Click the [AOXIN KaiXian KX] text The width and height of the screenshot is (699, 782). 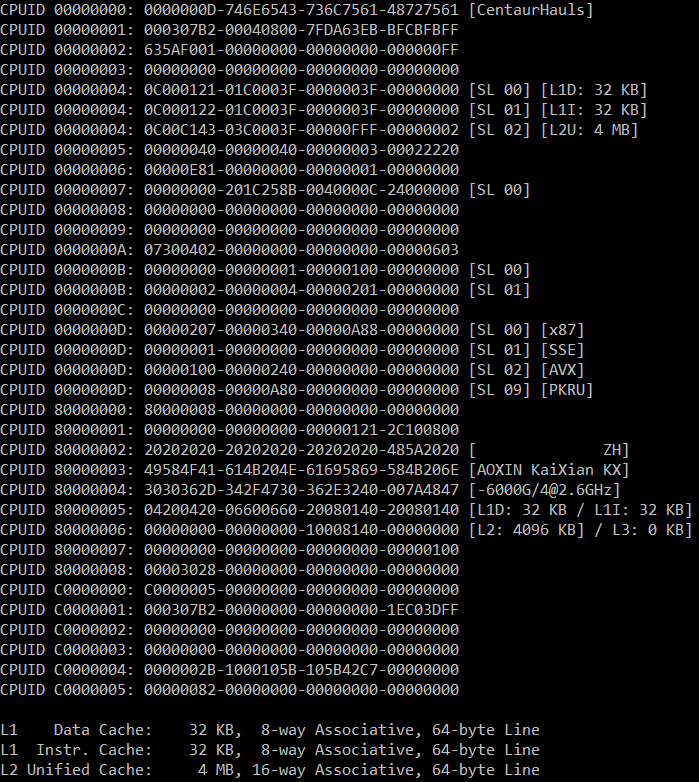pyautogui.click(x=549, y=470)
